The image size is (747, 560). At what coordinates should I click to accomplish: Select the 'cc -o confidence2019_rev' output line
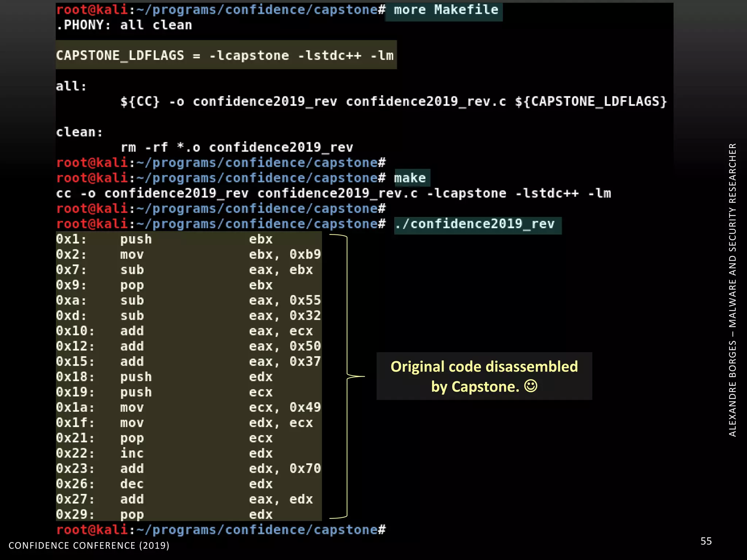(333, 193)
